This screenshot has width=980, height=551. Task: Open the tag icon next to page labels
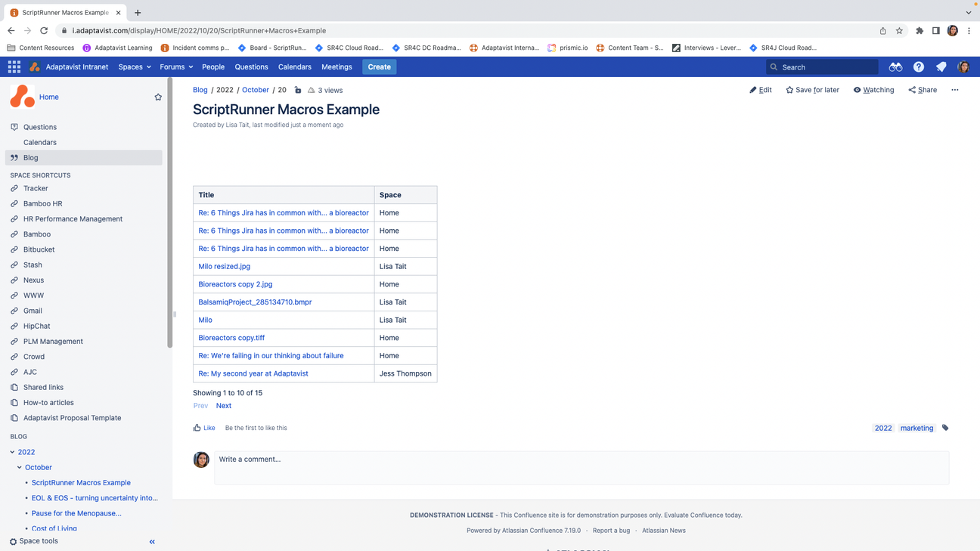945,427
